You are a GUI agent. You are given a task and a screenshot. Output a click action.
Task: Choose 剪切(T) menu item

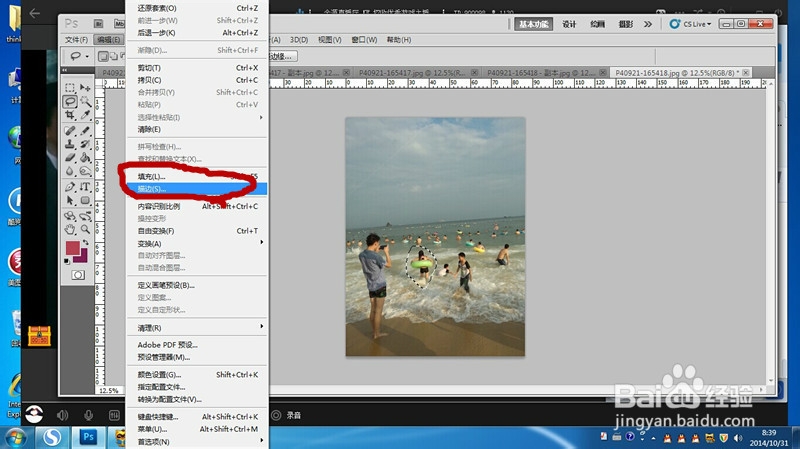coord(197,68)
